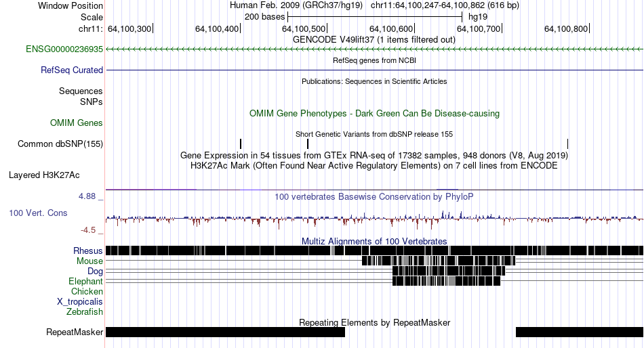Click the 64,100,300 coordinate on ruler
This screenshot has width=644, height=348.
[x=129, y=28]
